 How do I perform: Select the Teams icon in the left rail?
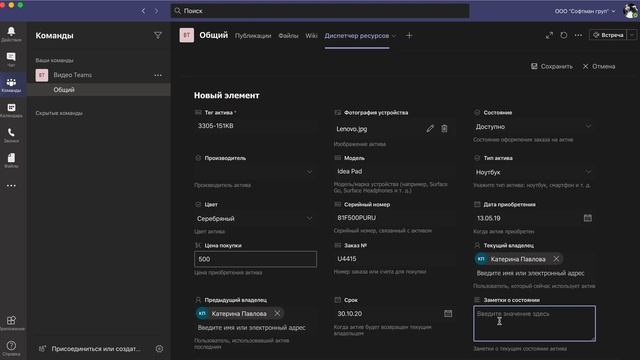tap(11, 84)
